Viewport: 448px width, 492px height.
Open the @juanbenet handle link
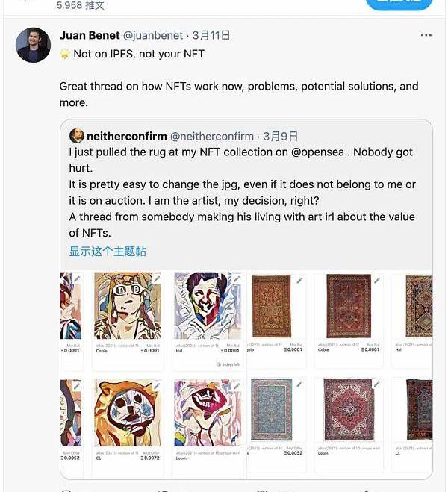pyautogui.click(x=154, y=35)
